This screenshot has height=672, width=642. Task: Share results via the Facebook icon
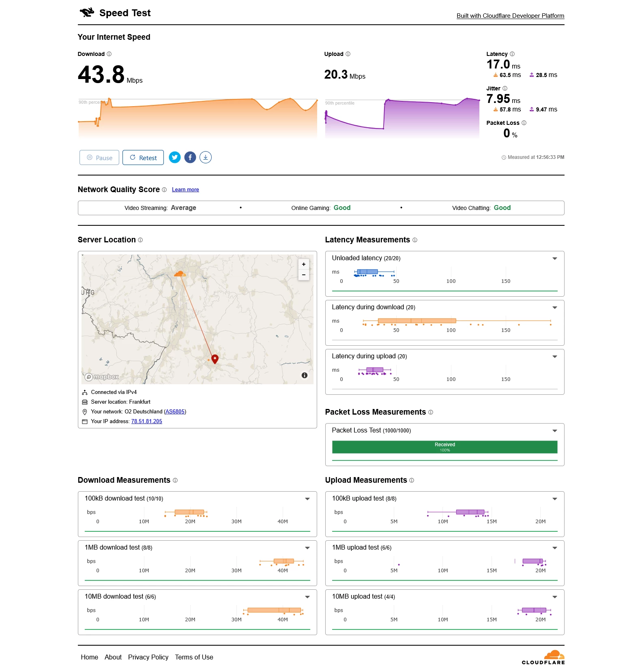(x=190, y=157)
